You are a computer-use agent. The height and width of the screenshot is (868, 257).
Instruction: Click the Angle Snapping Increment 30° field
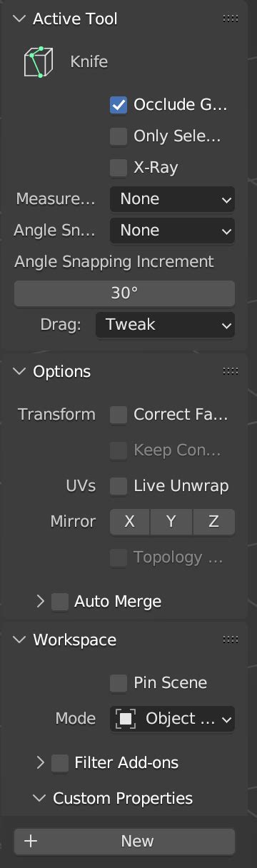[124, 293]
